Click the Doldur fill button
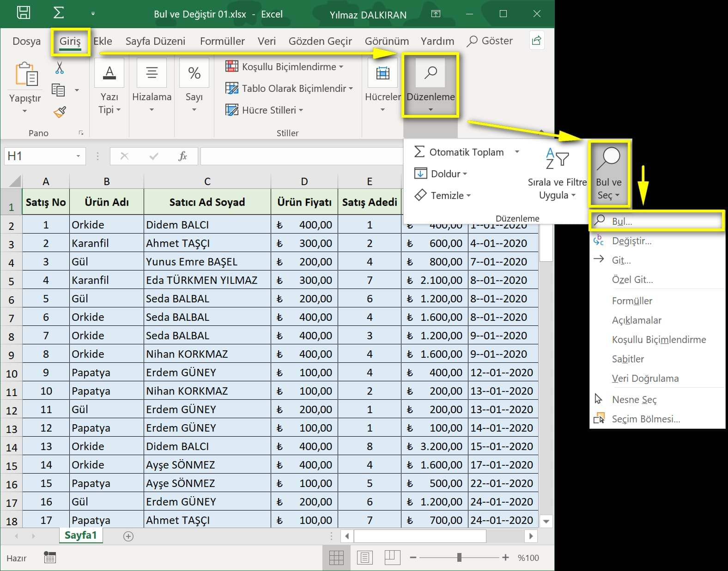This screenshot has width=728, height=571. [441, 174]
